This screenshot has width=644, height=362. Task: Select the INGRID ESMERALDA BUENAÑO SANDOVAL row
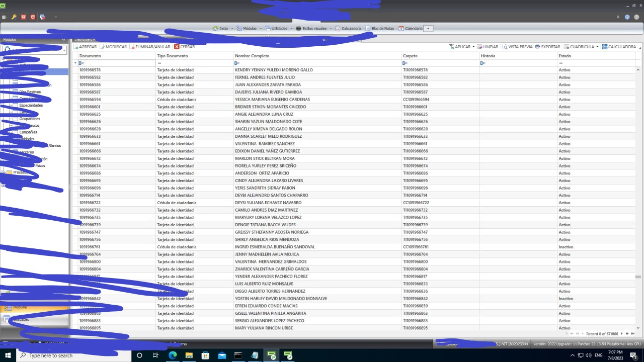[x=356, y=247]
